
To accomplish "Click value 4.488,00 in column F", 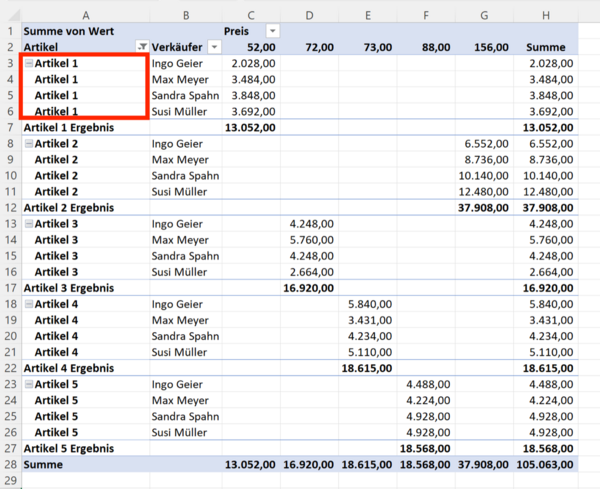I will pyautogui.click(x=428, y=384).
